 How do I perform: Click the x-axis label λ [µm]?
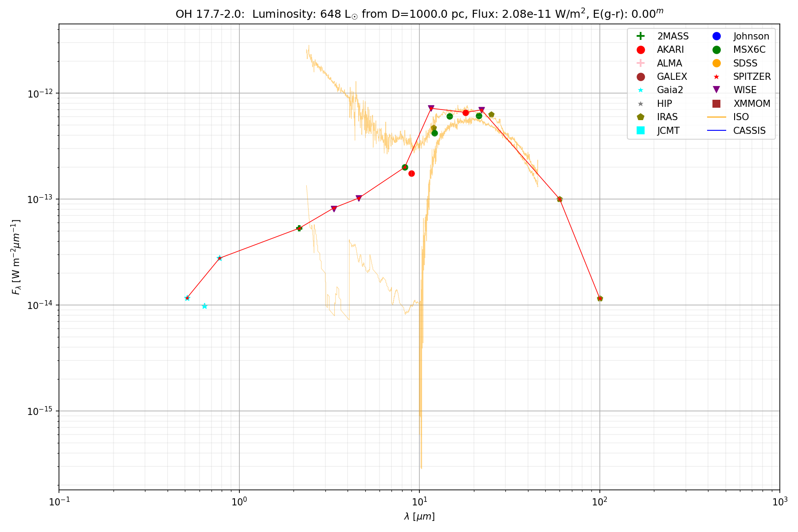coord(419,516)
